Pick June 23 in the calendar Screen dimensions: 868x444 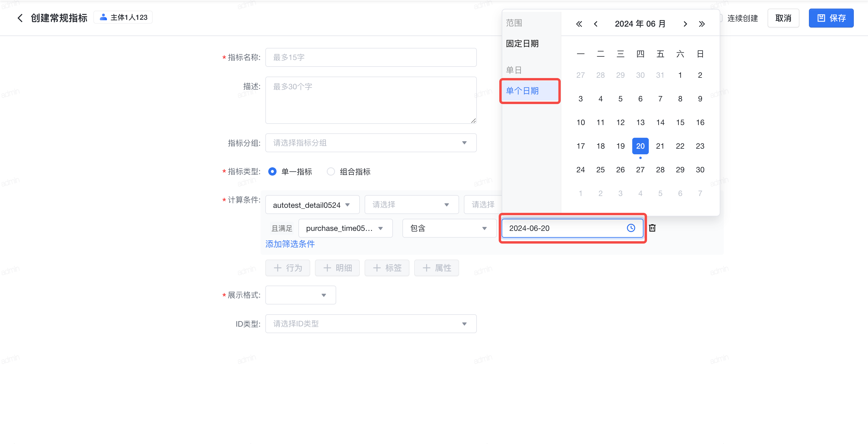click(x=700, y=146)
